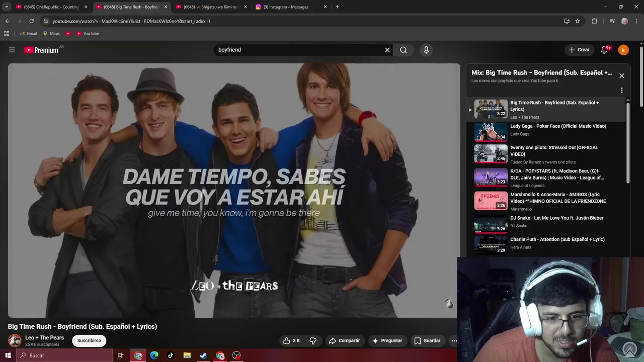
Task: Open the video title Big Time Rush - Boyfriend
Action: point(83,326)
